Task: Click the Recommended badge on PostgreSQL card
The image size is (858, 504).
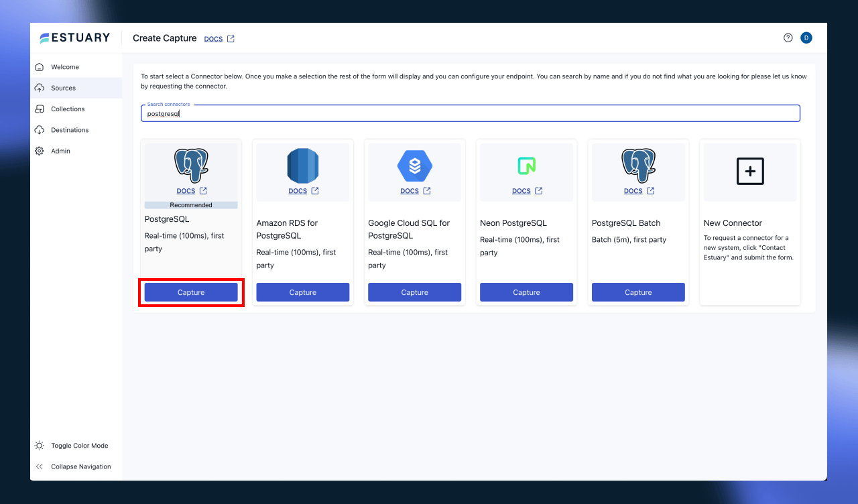Action: (191, 205)
